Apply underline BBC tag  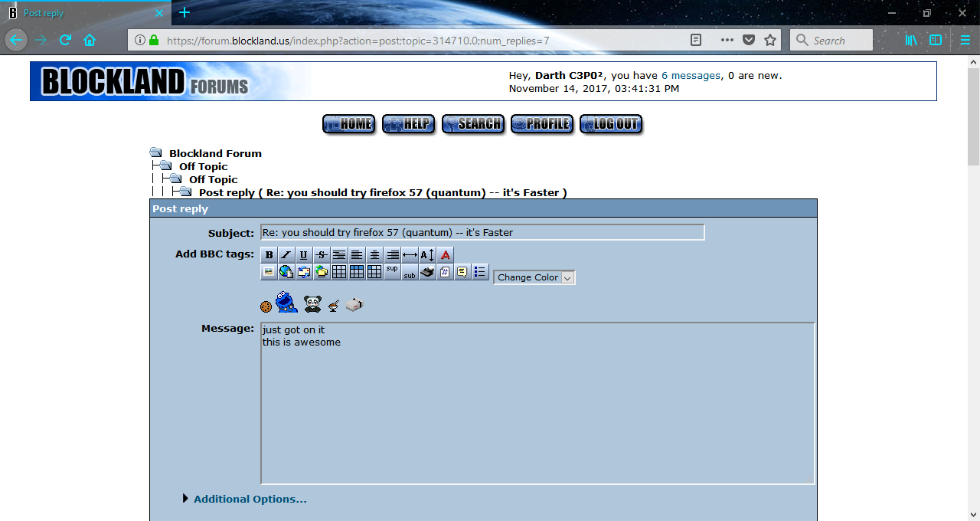(304, 255)
